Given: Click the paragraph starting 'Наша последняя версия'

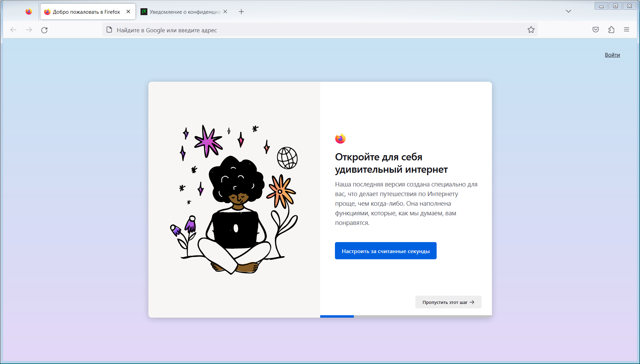Looking at the screenshot, I should click(x=406, y=204).
